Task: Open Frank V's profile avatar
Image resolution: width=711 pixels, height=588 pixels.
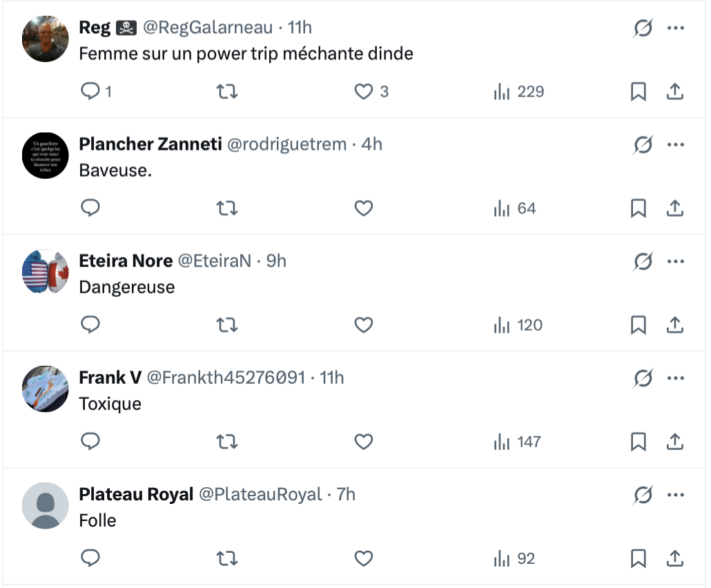Action: 46,389
